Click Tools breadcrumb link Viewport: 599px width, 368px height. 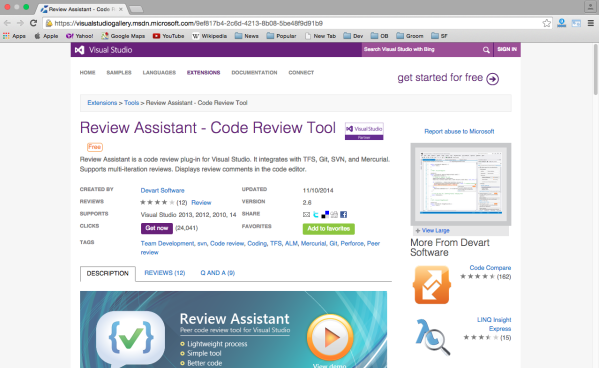pos(131,103)
